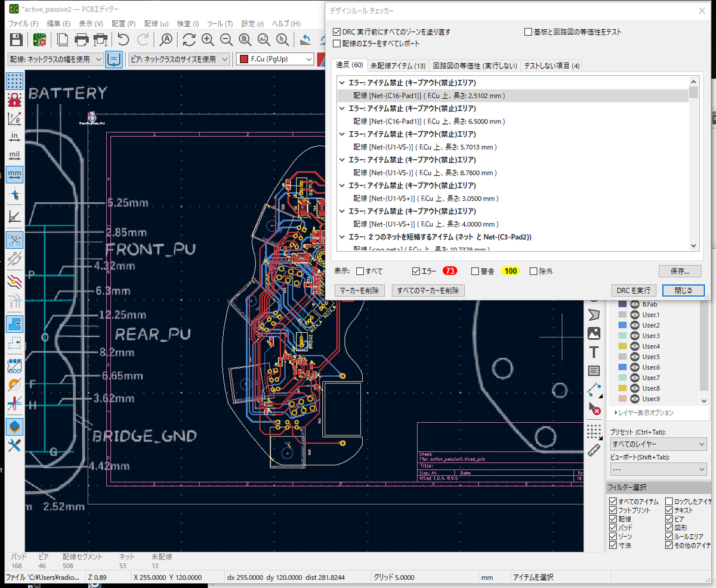Image resolution: width=716 pixels, height=588 pixels.
Task: Uncheck フットプリント in selection filter
Action: (x=613, y=510)
